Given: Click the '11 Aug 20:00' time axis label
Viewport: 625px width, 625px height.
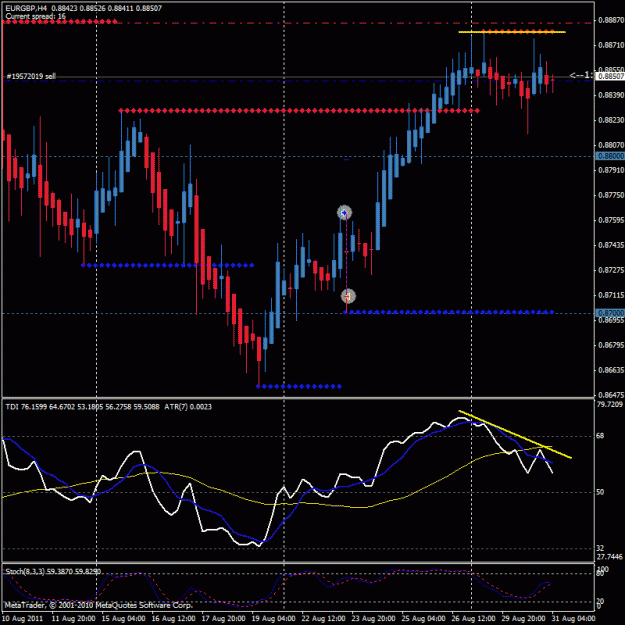Looking at the screenshot, I should click(73, 619).
